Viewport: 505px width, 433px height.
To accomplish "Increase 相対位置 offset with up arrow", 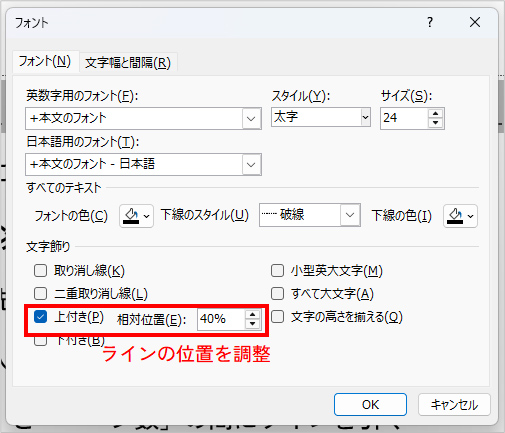I will pyautogui.click(x=253, y=315).
